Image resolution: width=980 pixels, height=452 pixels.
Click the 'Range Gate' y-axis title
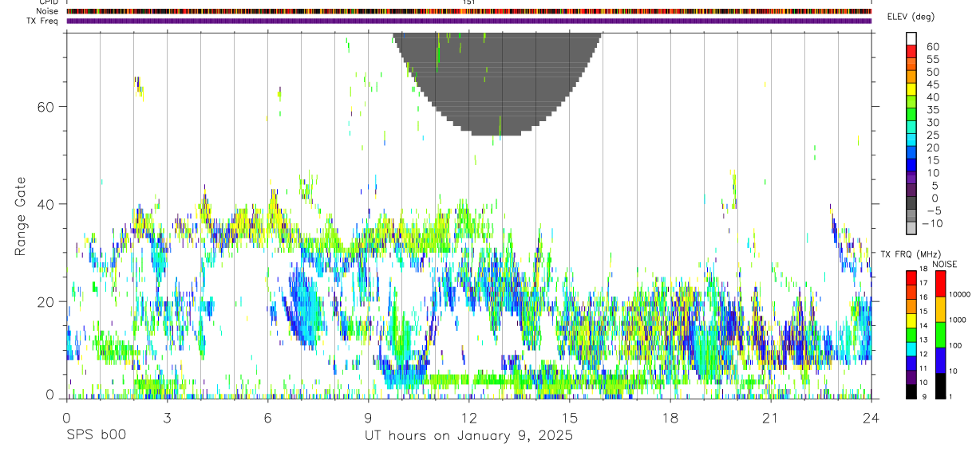22,216
